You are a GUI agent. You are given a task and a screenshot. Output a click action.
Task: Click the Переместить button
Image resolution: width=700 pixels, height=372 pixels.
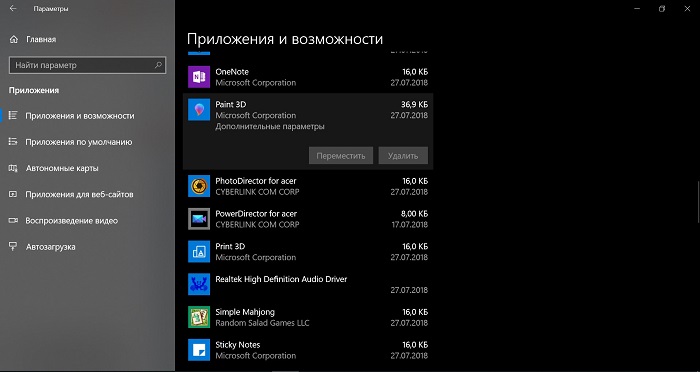(x=341, y=156)
